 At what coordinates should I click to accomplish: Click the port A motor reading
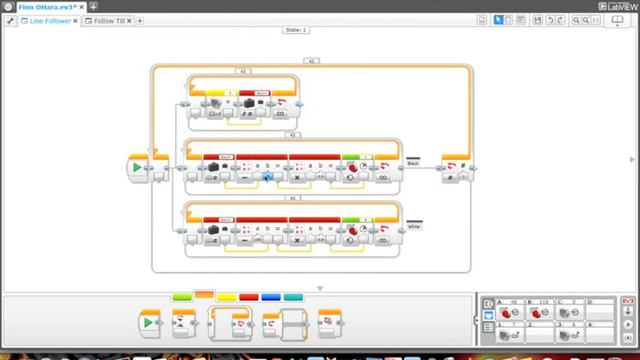509,310
